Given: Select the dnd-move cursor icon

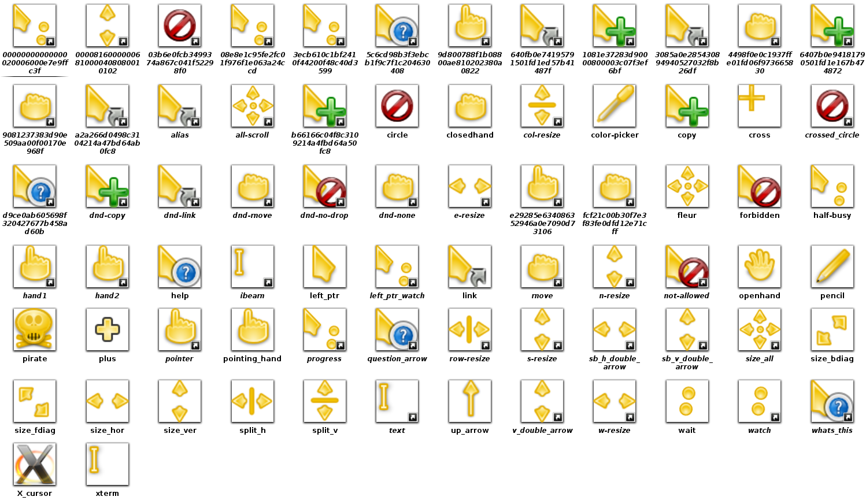Looking at the screenshot, I should pyautogui.click(x=253, y=186).
